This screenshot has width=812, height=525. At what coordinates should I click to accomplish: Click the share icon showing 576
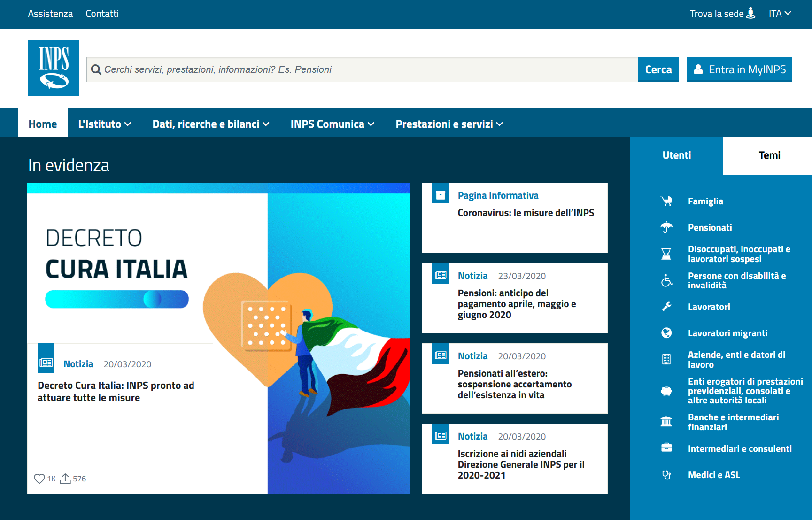65,478
